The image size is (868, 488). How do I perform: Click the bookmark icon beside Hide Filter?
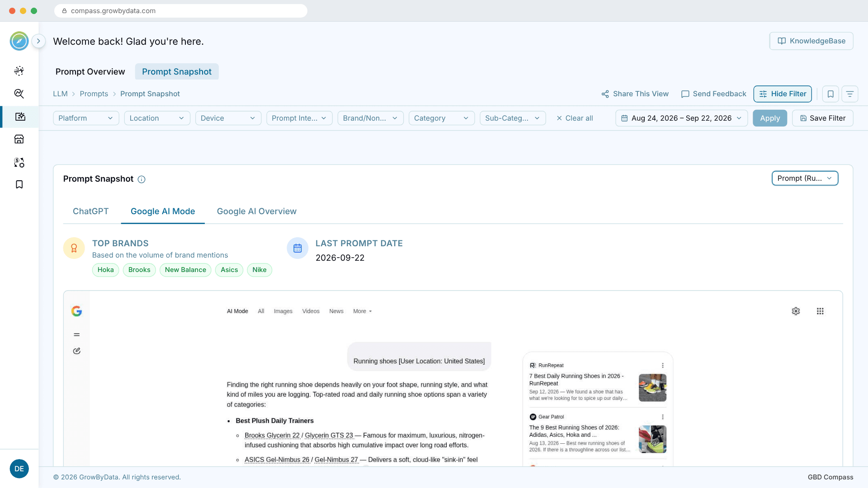coord(830,94)
